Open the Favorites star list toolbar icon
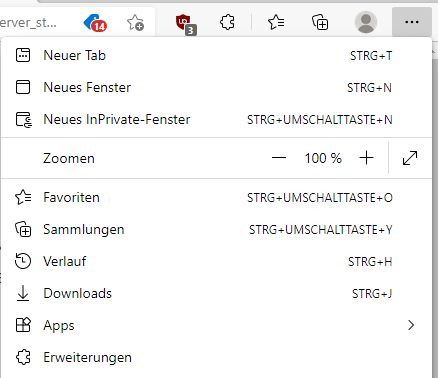The height and width of the screenshot is (378, 438). click(x=276, y=23)
